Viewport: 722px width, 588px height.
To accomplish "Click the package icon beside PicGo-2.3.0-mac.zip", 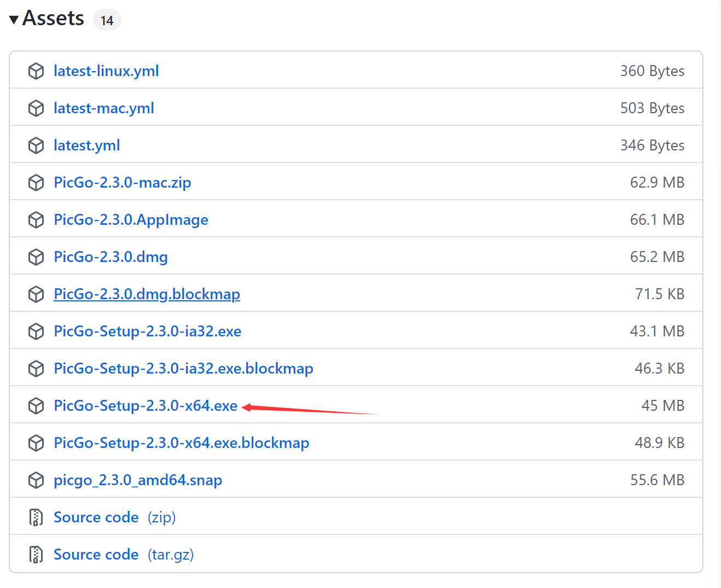I will [x=36, y=183].
